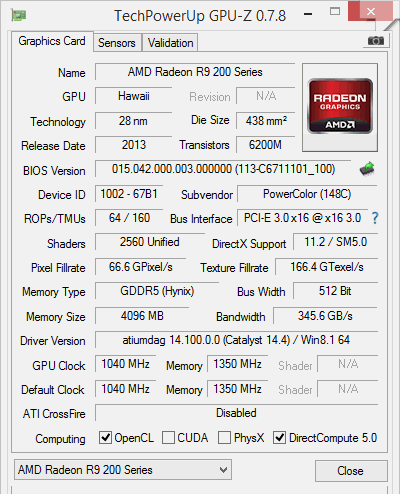This screenshot has height=494, width=400.
Task: Toggle the PhysX checkbox
Action: pyautogui.click(x=224, y=438)
